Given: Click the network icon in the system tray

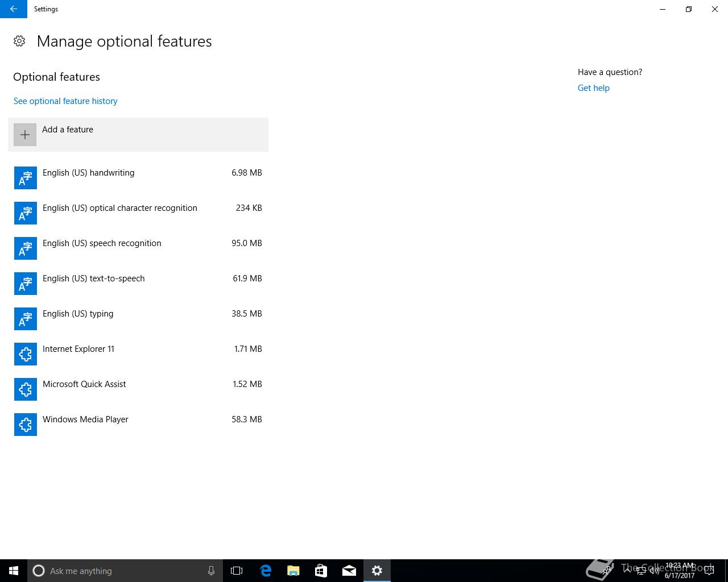Looking at the screenshot, I should click(x=641, y=571).
